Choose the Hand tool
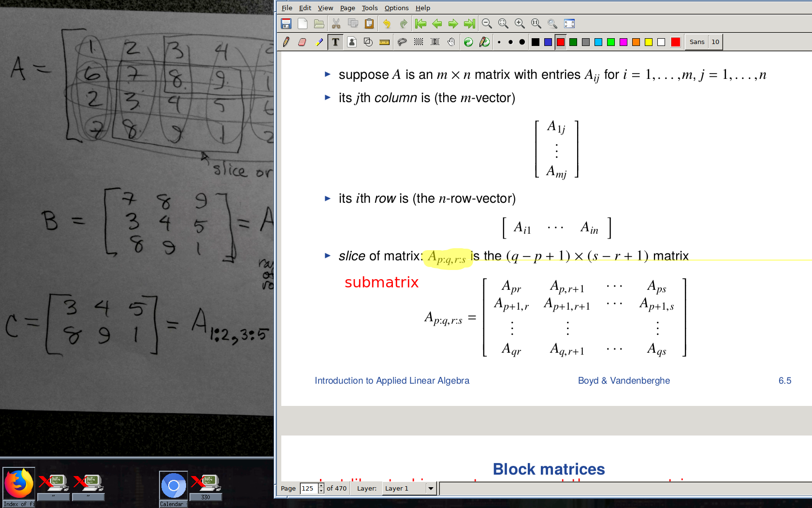The height and width of the screenshot is (508, 812). (451, 42)
